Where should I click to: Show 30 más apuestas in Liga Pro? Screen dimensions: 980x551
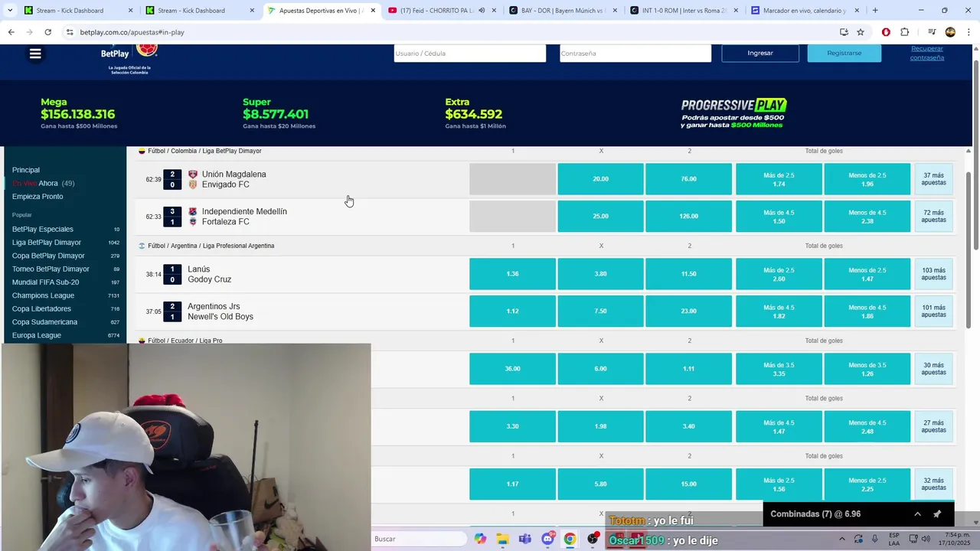[x=933, y=369]
